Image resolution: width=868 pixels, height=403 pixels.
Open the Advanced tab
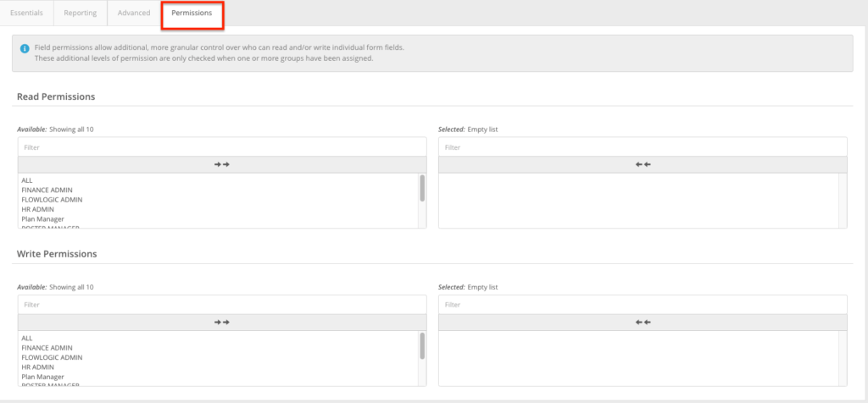134,14
